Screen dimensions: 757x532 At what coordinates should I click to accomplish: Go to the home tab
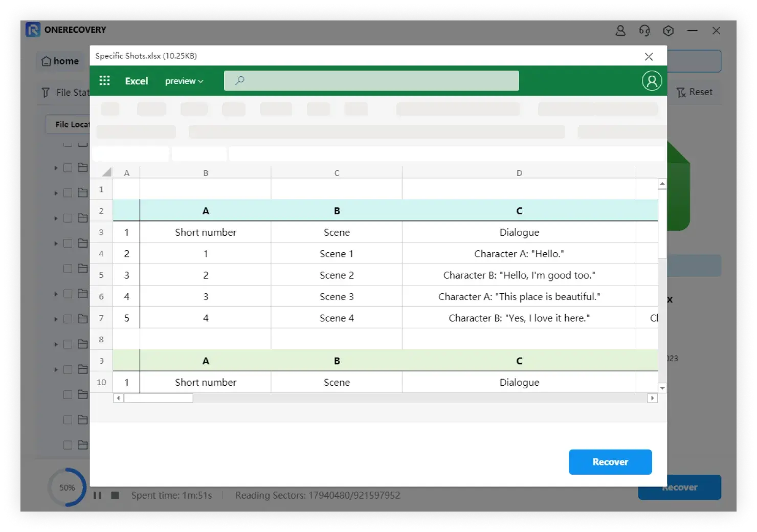click(x=60, y=61)
